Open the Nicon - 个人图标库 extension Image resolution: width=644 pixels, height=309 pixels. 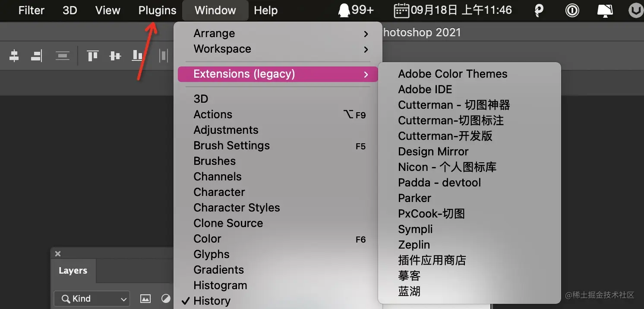point(470,167)
